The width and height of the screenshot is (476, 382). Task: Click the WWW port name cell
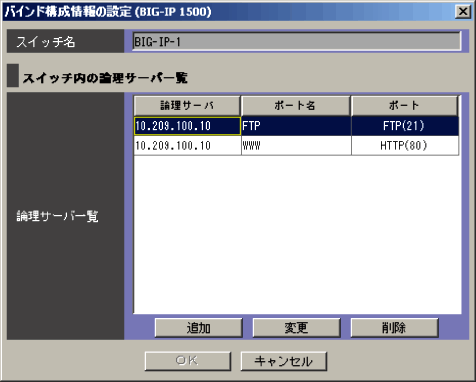(296, 145)
